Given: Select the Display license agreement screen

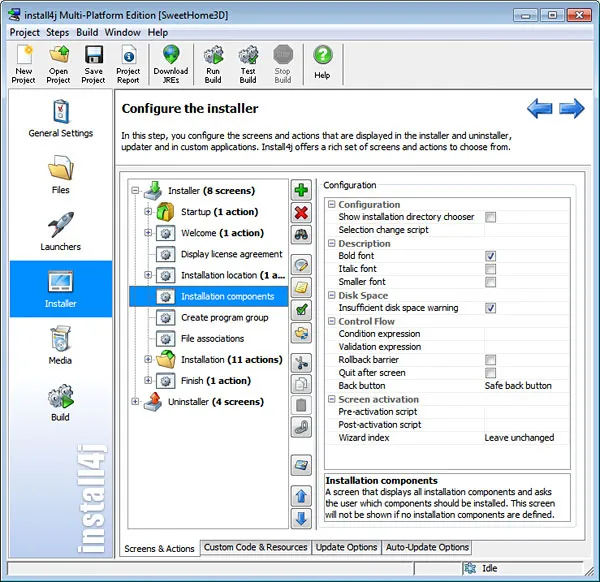Looking at the screenshot, I should pyautogui.click(x=232, y=254).
